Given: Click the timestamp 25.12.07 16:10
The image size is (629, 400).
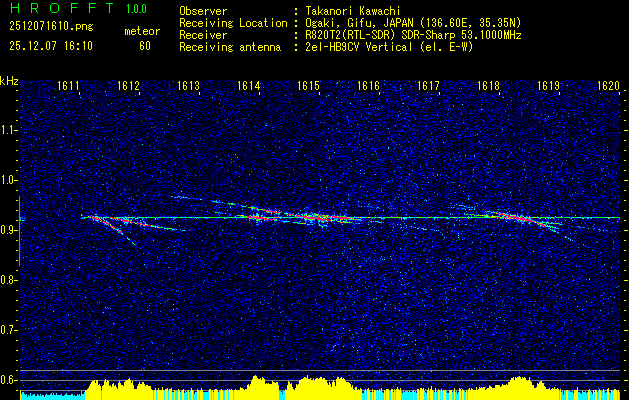Looking at the screenshot, I should (x=51, y=46).
